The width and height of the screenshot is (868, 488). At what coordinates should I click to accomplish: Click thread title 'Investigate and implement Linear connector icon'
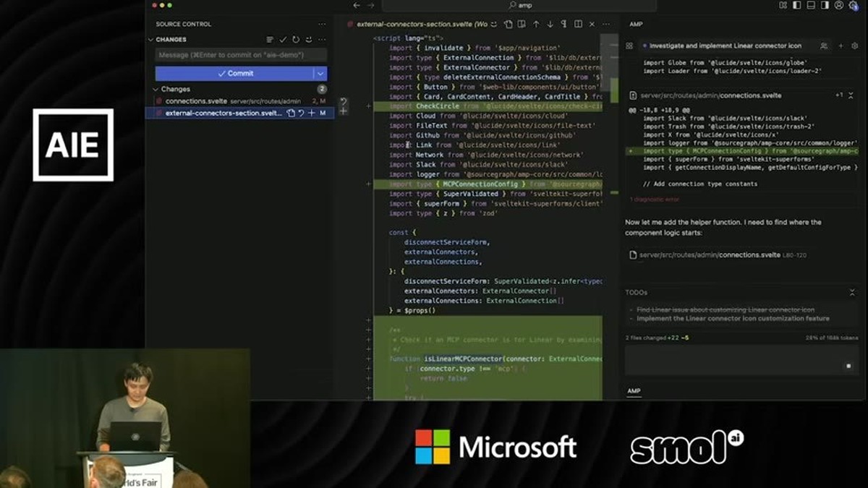pos(726,46)
